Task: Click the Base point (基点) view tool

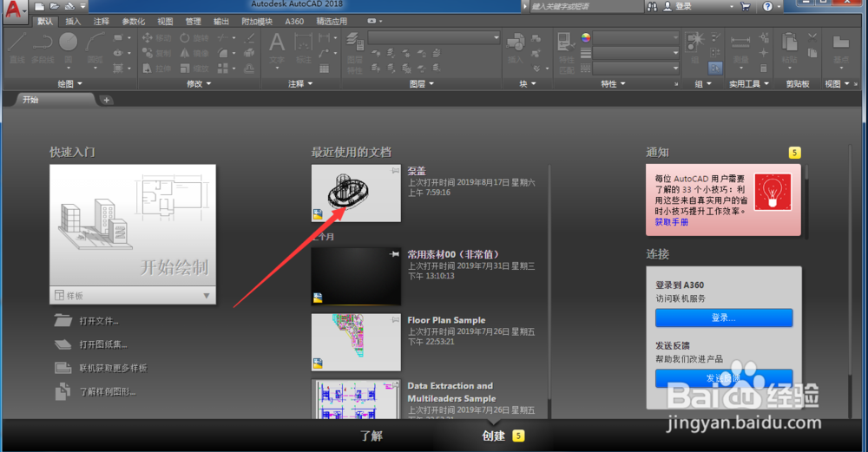Action: [x=841, y=49]
